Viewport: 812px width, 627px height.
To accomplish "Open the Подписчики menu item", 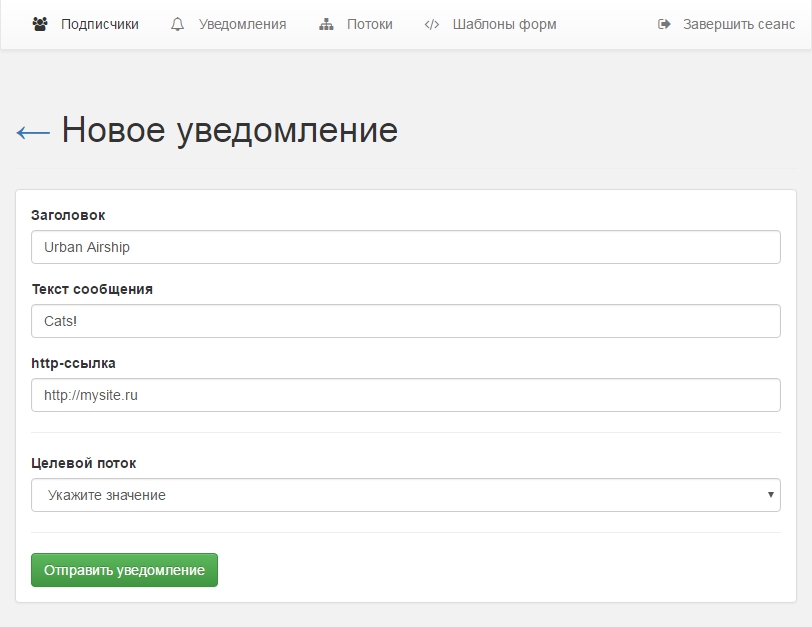I will 100,24.
